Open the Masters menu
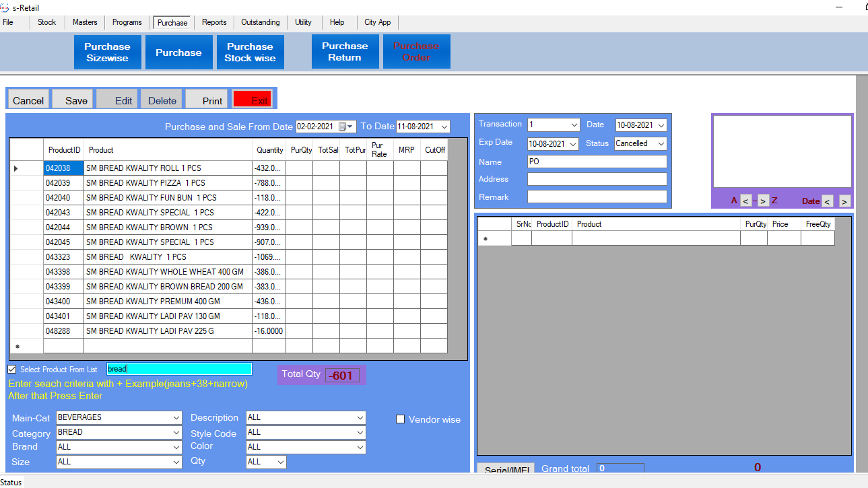This screenshot has height=488, width=868. (85, 22)
